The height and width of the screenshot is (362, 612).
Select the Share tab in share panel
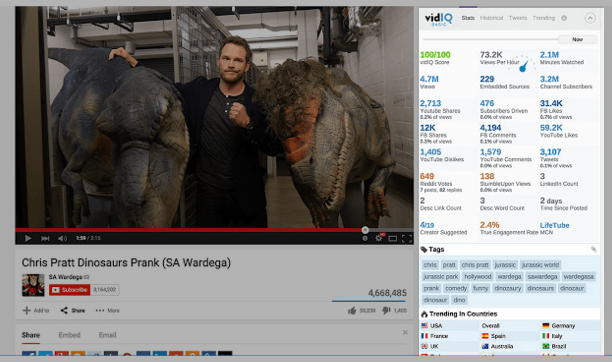click(x=31, y=335)
